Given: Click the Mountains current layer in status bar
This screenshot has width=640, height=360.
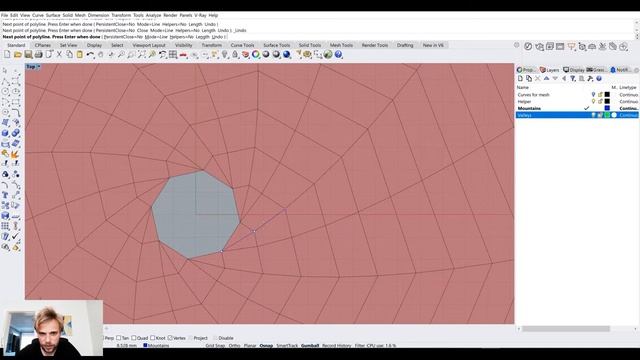Looking at the screenshot, I should [156, 345].
